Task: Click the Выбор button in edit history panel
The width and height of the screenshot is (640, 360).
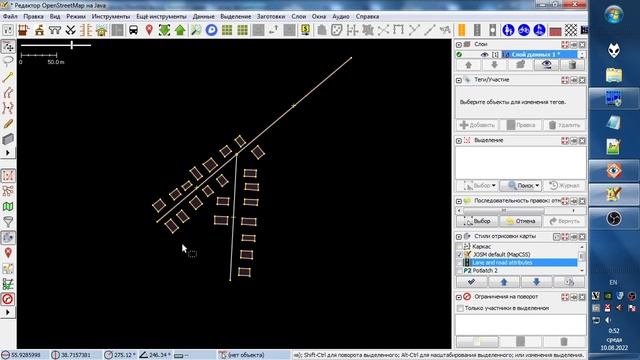Action: tap(478, 221)
